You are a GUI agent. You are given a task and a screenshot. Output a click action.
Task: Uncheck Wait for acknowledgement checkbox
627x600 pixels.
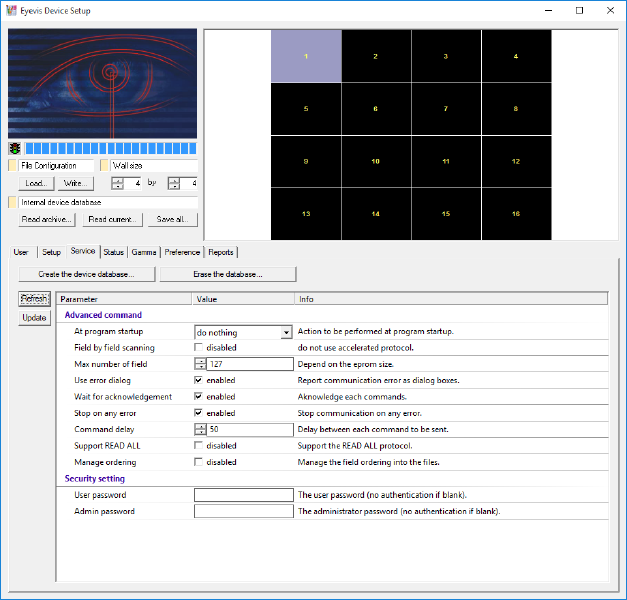click(198, 396)
